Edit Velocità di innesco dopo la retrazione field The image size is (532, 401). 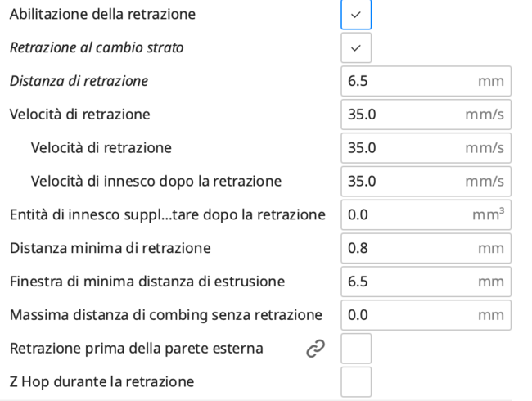[409, 182]
